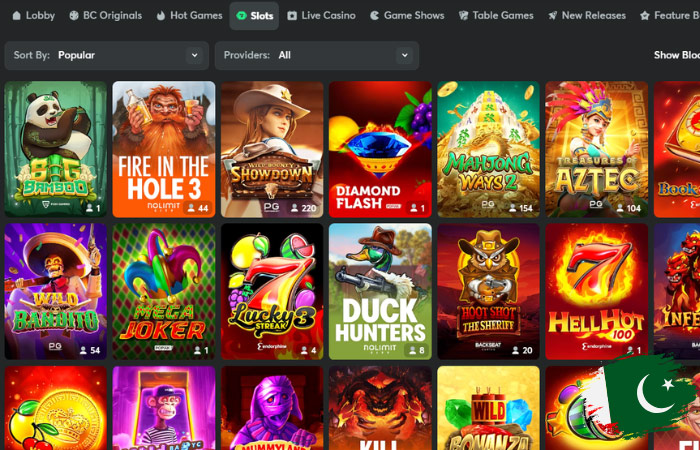
Task: Click Backseat logo on Hoot Shot
Action: pos(488,346)
